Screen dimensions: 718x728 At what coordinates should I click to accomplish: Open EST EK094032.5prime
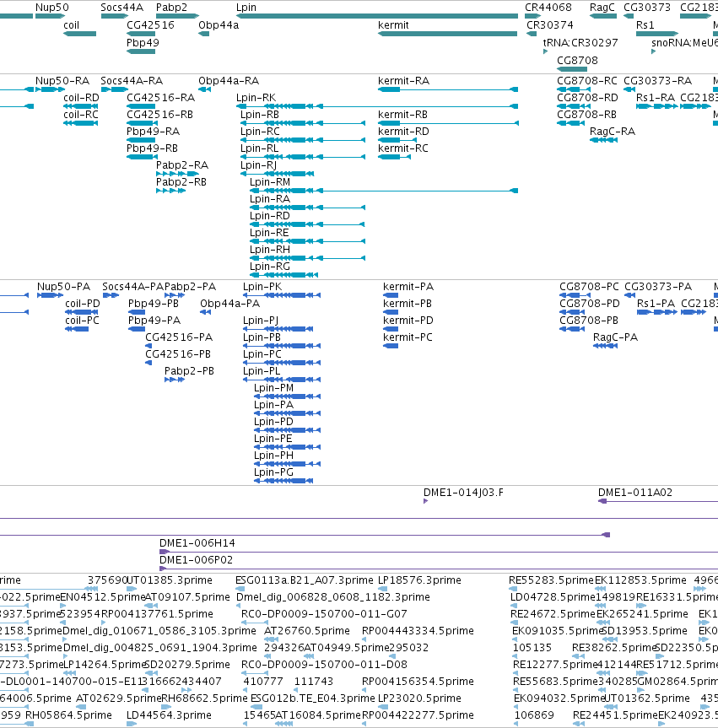559,698
